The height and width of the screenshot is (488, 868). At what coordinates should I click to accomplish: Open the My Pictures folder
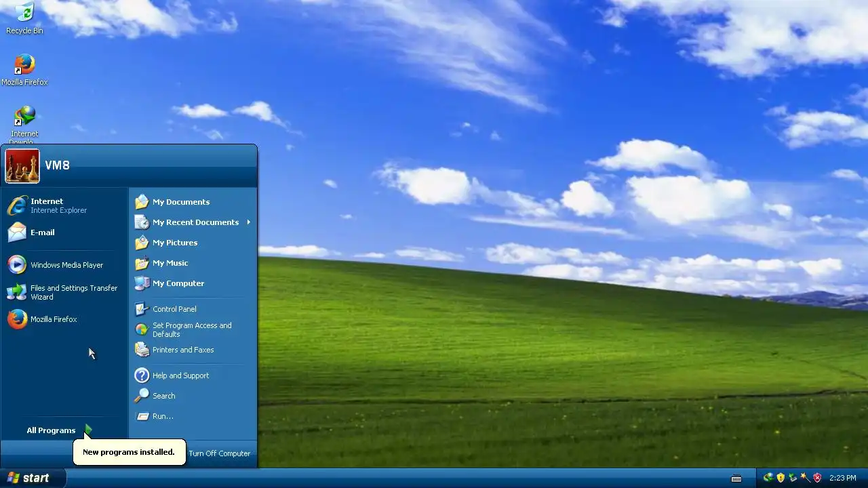pos(193,243)
